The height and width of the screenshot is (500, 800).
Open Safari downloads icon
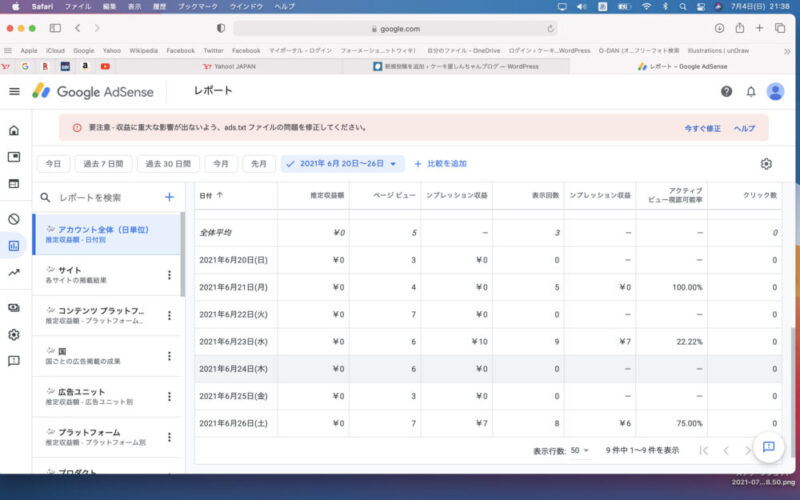[719, 29]
